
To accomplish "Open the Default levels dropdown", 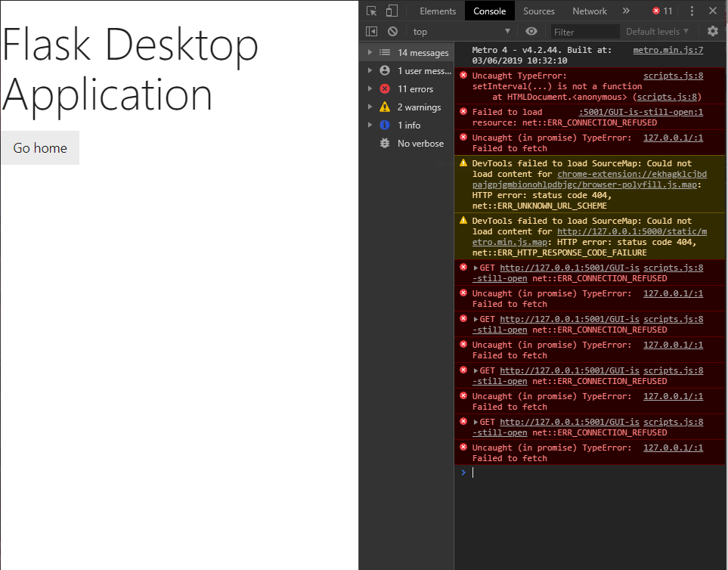I will click(x=657, y=31).
